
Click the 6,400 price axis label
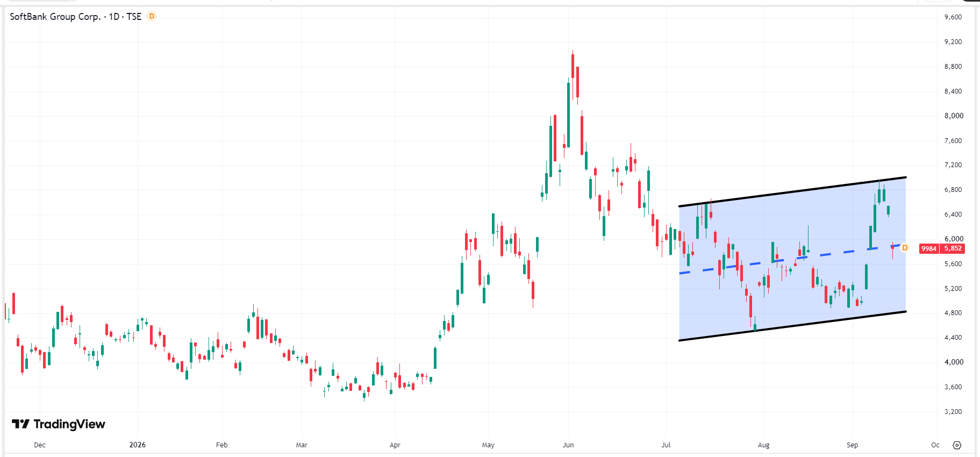(953, 215)
